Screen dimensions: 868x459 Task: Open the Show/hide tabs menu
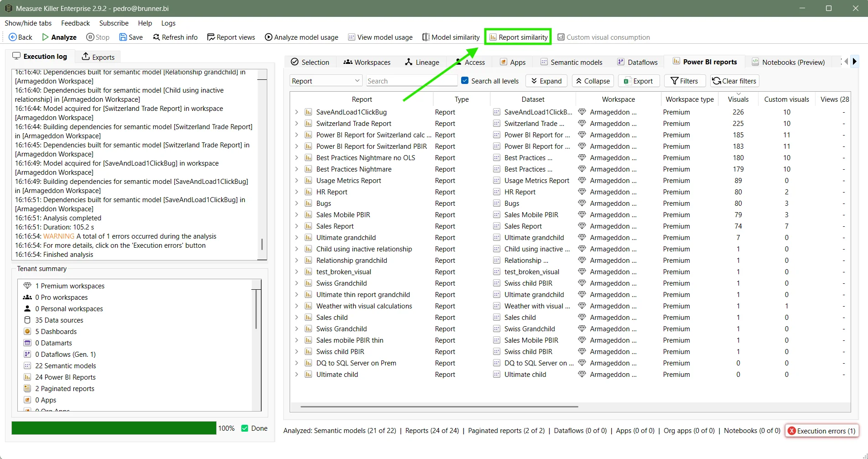tap(28, 23)
